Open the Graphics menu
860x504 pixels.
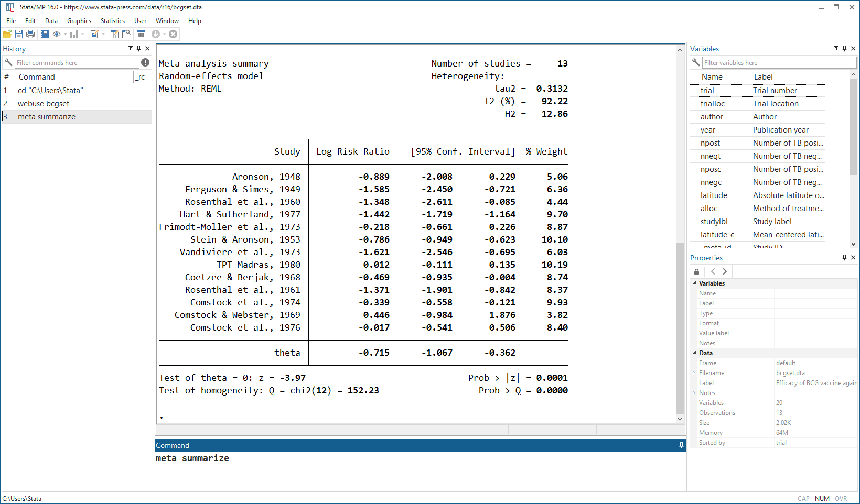[x=79, y=21]
